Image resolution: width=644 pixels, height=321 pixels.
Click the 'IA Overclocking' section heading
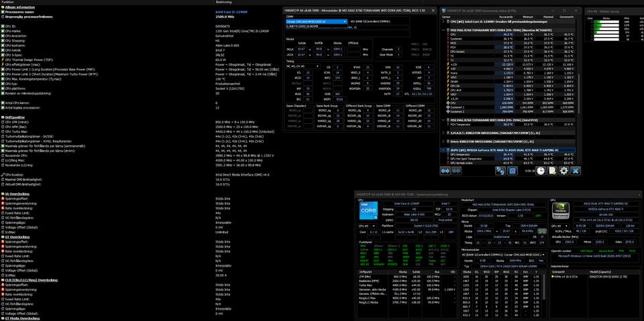[17, 194]
